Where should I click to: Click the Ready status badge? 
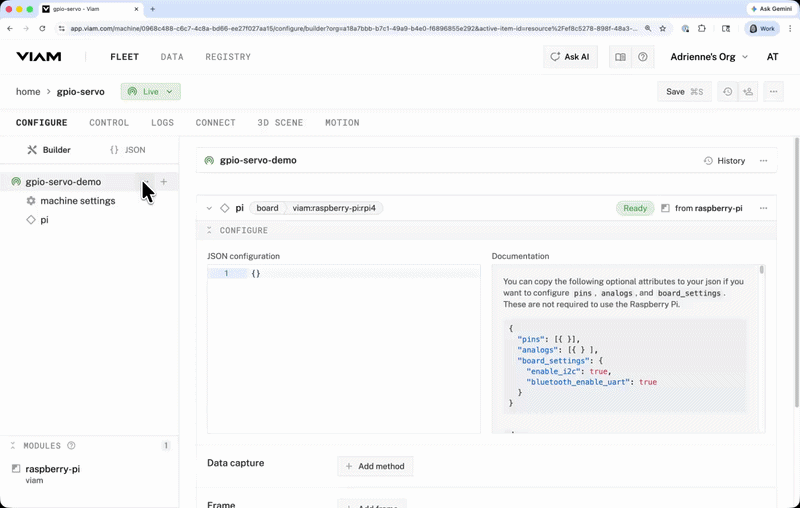[x=635, y=208]
